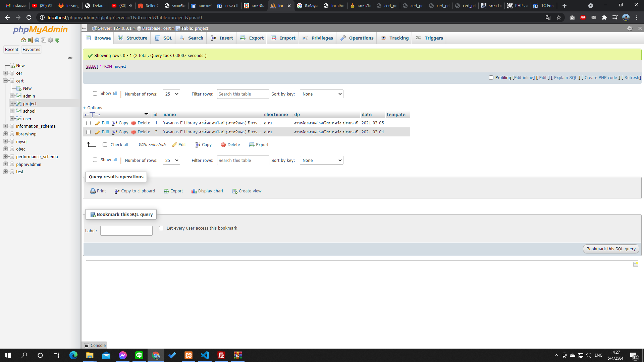Open the top Sort by key dropdown
The width and height of the screenshot is (644, 362).
click(321, 94)
